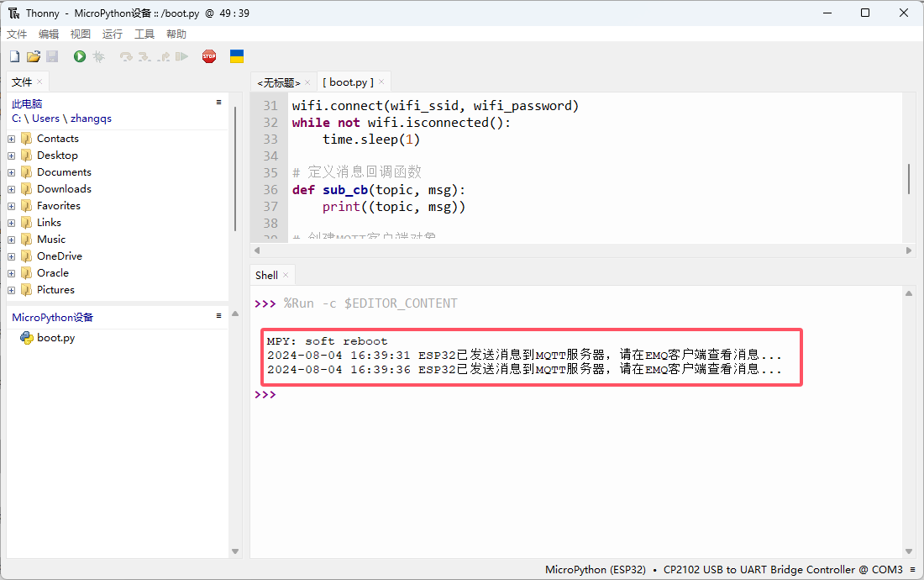Expand the Documents folder node
Viewport: 924px width, 580px height.
tap(12, 172)
